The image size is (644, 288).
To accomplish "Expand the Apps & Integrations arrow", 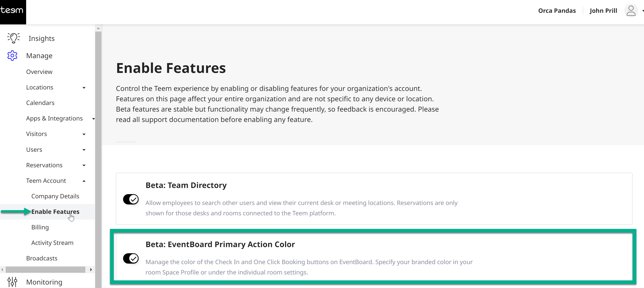I will [93, 119].
